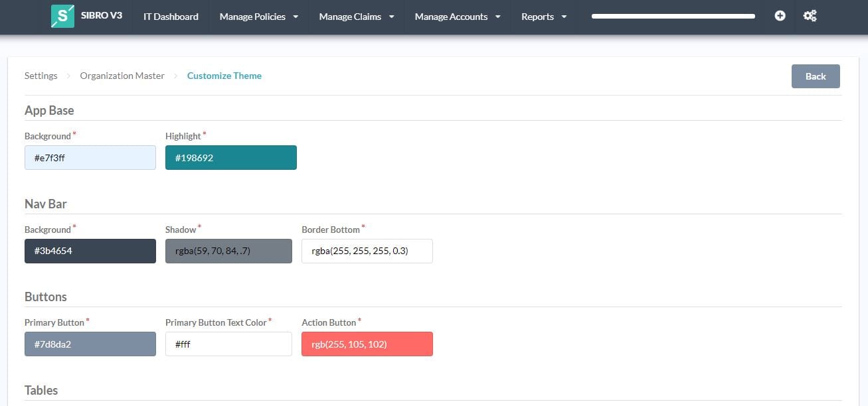This screenshot has width=868, height=406.
Task: Open the Settings breadcrumb link
Action: click(41, 76)
